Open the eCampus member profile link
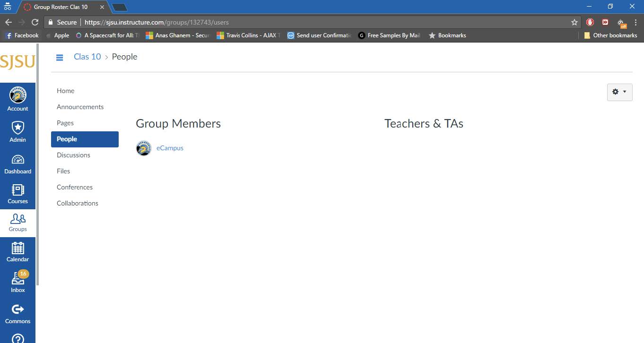Viewport: 644px width, 343px height. [170, 148]
